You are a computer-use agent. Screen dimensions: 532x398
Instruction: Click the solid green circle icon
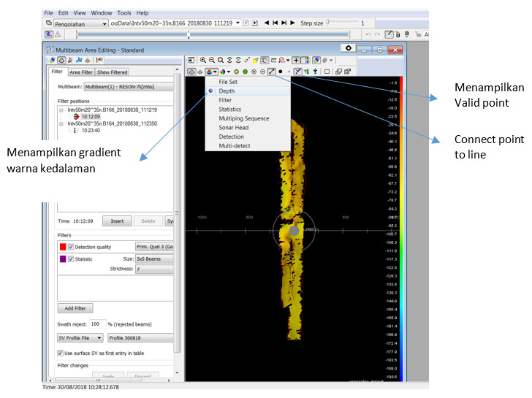tap(245, 72)
